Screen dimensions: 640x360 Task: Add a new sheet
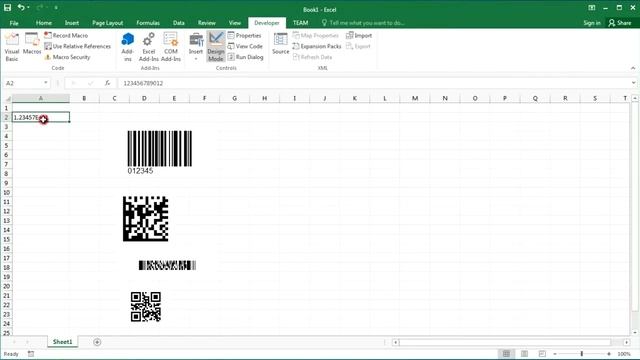[97, 342]
